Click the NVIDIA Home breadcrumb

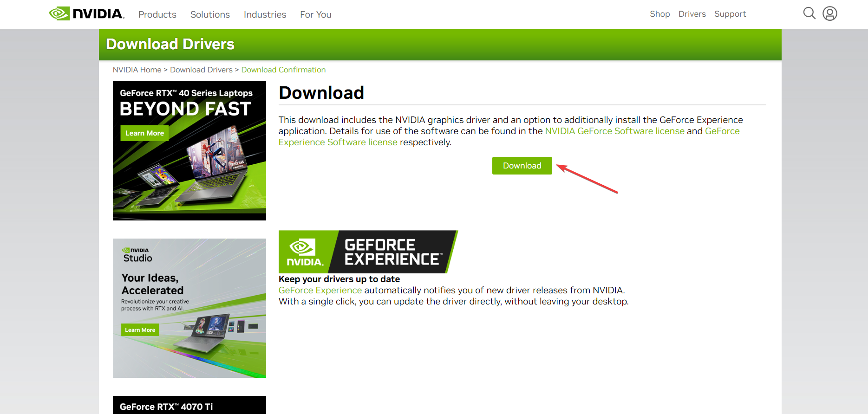coord(137,70)
